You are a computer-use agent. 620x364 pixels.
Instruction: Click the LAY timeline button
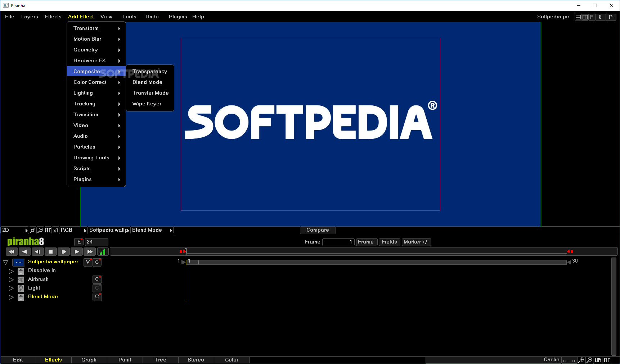598,360
